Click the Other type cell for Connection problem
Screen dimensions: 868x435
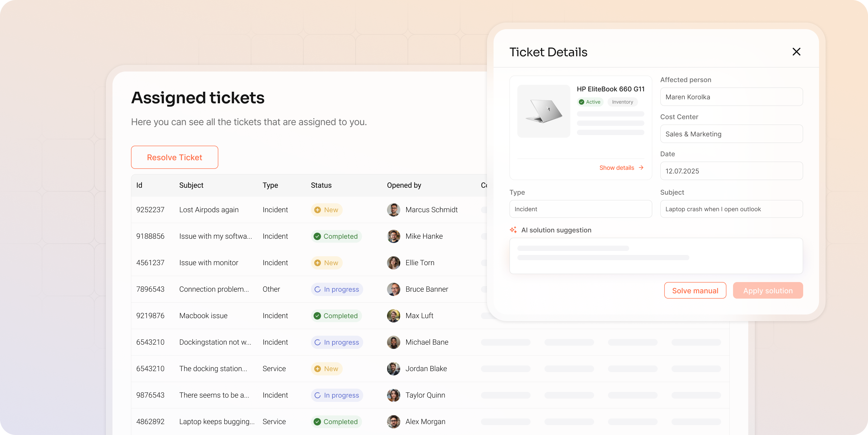[271, 289]
